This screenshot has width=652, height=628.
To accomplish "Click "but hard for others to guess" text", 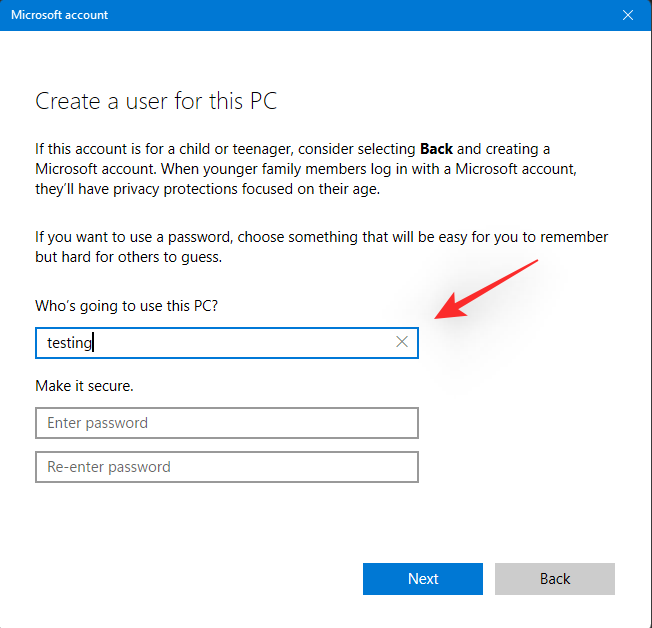I will tap(128, 257).
